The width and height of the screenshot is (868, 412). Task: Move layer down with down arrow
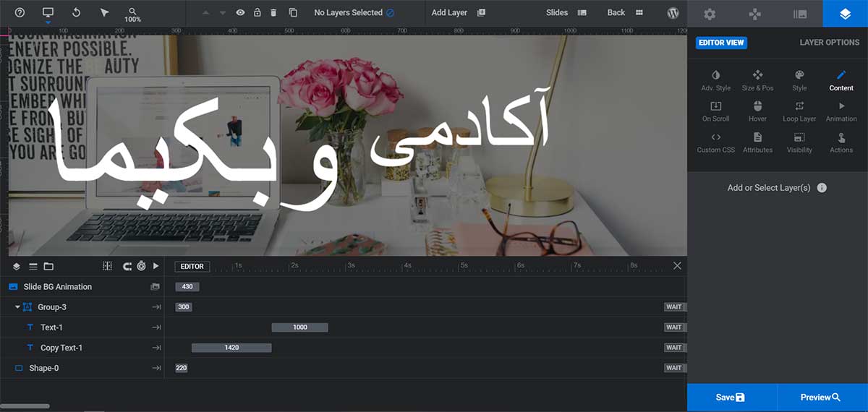(x=223, y=13)
